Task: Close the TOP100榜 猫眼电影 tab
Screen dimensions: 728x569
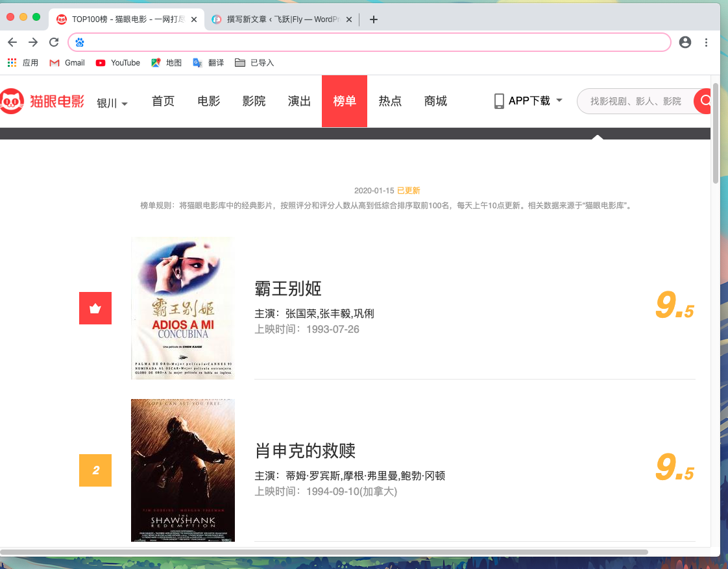Action: point(194,19)
